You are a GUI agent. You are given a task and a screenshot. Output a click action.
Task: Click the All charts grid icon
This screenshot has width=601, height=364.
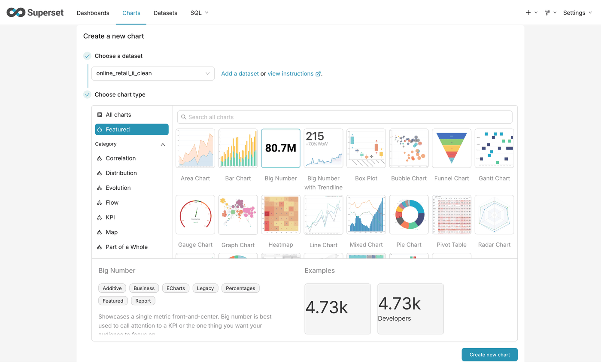(100, 115)
